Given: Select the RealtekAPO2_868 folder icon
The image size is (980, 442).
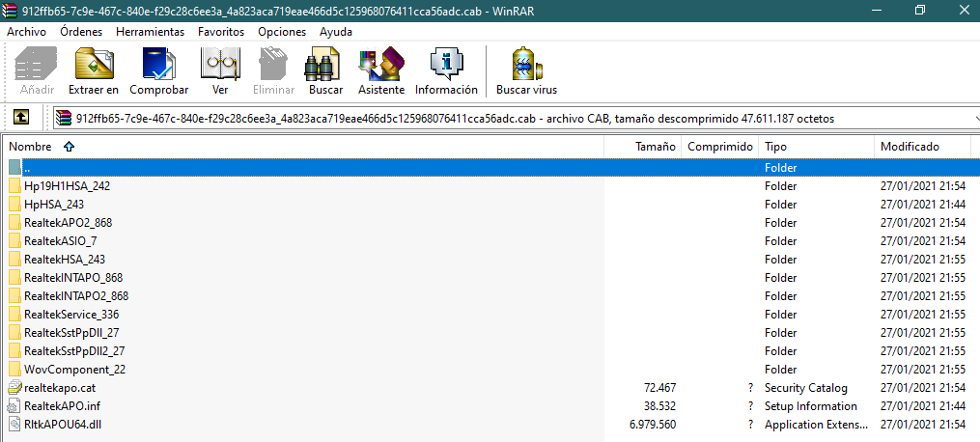Looking at the screenshot, I should tap(15, 222).
